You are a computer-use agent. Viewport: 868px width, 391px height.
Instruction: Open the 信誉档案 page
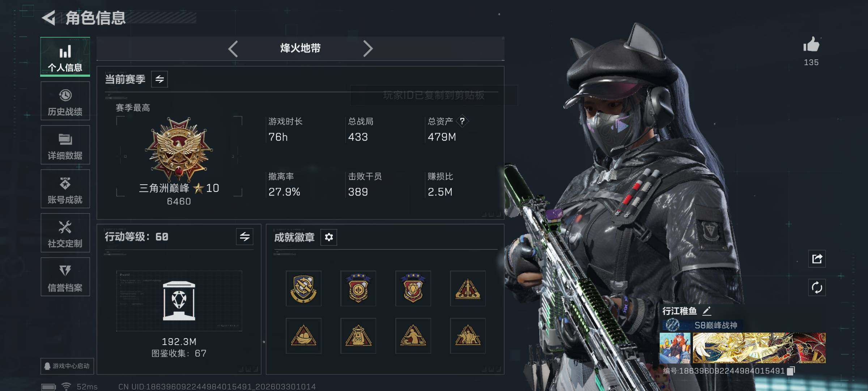coord(65,277)
